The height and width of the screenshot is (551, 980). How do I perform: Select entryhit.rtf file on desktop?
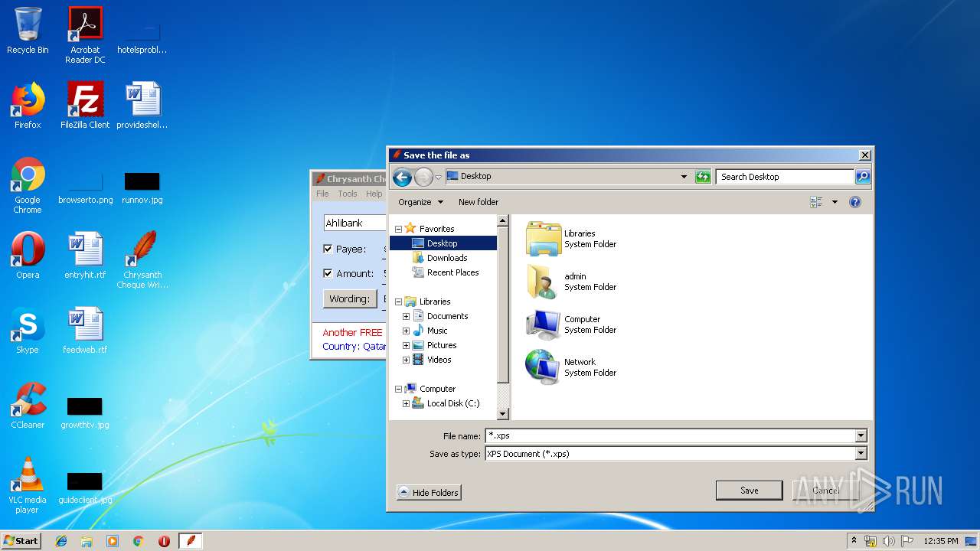[x=85, y=256]
